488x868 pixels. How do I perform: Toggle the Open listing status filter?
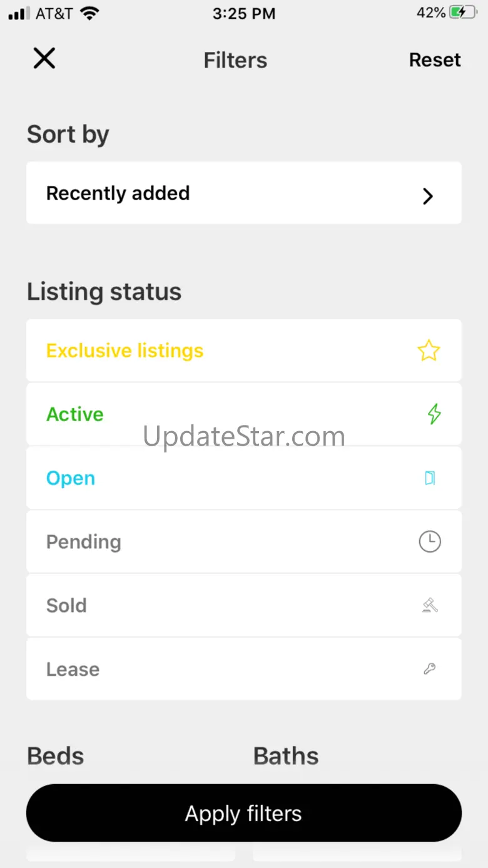point(71,478)
